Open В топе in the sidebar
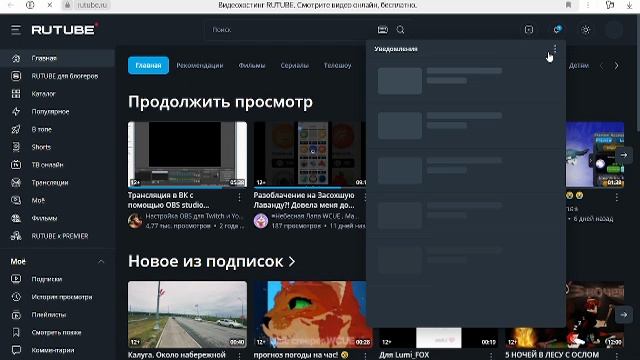Screen dimensions: 640x360 57,129
